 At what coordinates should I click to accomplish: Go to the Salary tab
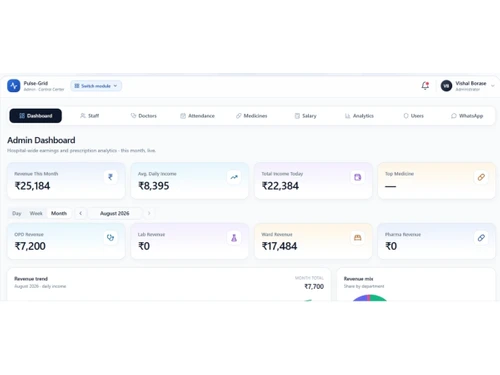click(306, 116)
